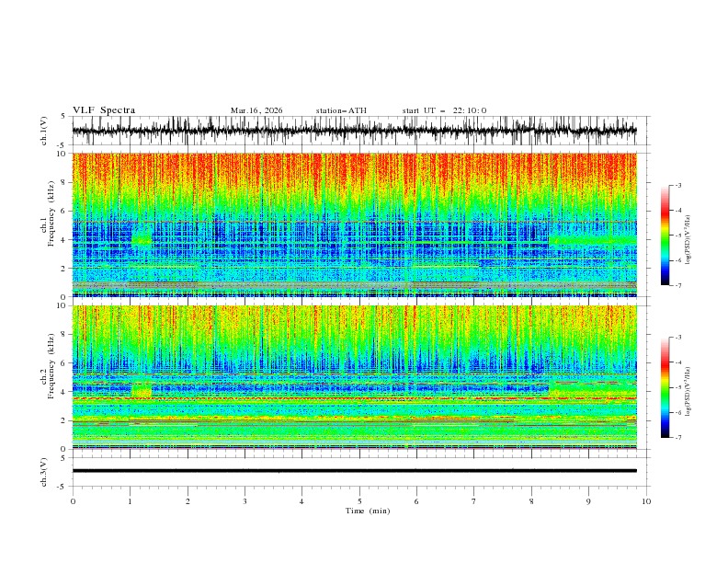The width and height of the screenshot is (728, 563).
Task: Click the "station=ATH" header label
Action: coord(341,110)
